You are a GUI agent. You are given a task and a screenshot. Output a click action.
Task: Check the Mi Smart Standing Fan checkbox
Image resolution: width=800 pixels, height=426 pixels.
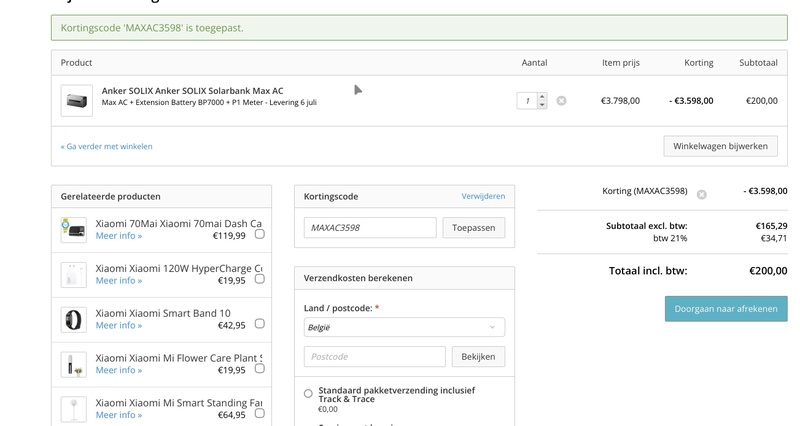[260, 413]
